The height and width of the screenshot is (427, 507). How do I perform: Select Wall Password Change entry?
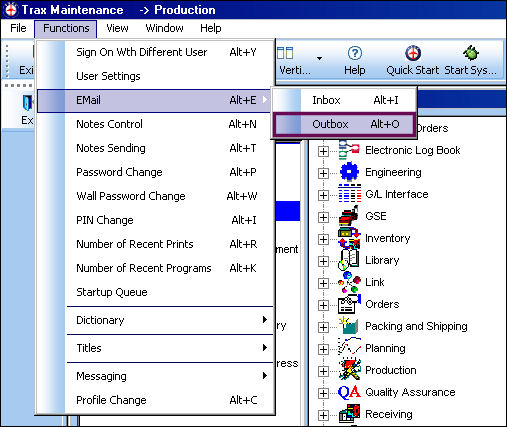(155, 196)
